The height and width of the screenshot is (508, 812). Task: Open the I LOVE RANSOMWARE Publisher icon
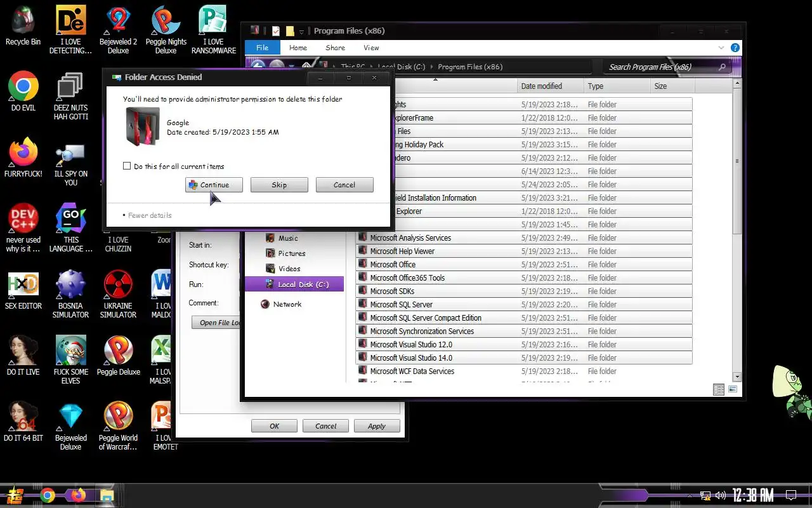[213, 30]
